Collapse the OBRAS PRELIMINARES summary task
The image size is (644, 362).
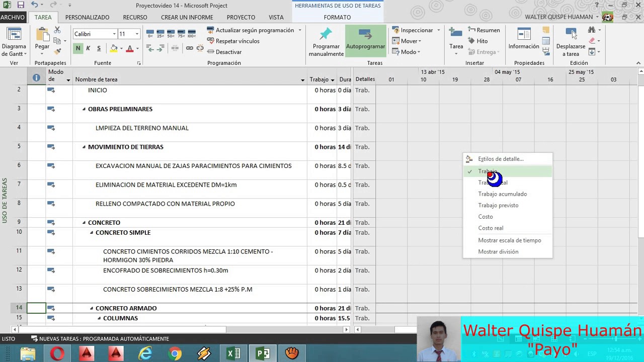(x=84, y=109)
